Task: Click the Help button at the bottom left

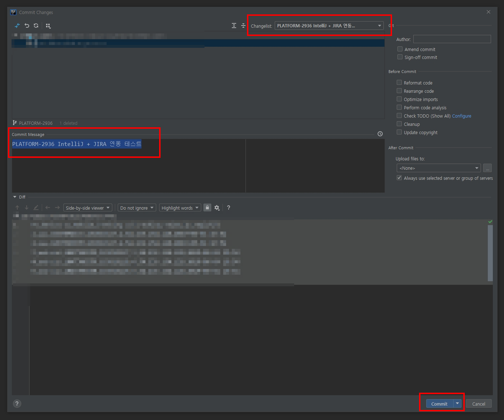Action: click(x=17, y=403)
